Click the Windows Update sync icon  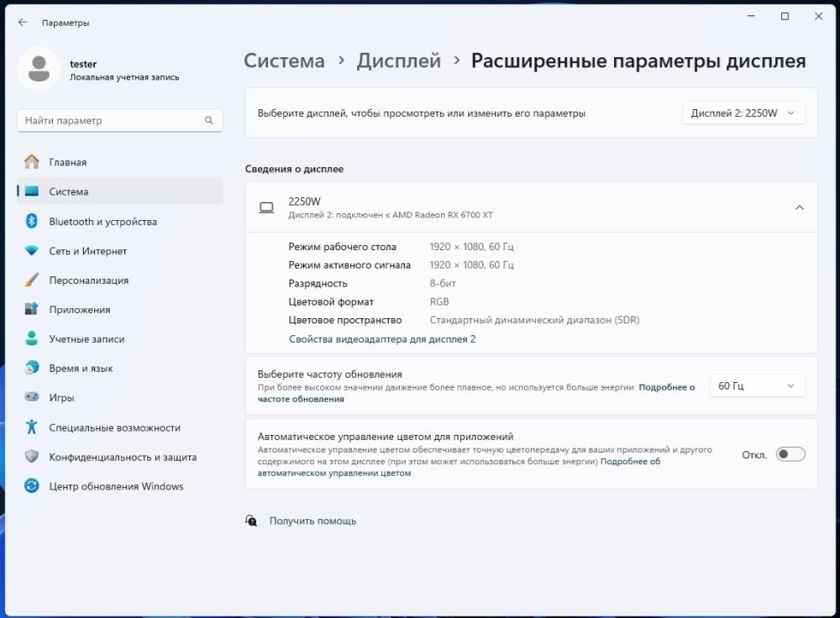pyautogui.click(x=32, y=485)
